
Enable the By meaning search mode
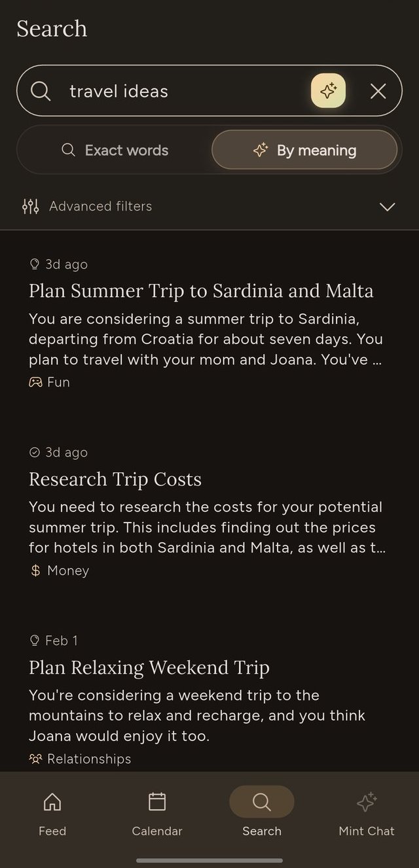coord(304,150)
